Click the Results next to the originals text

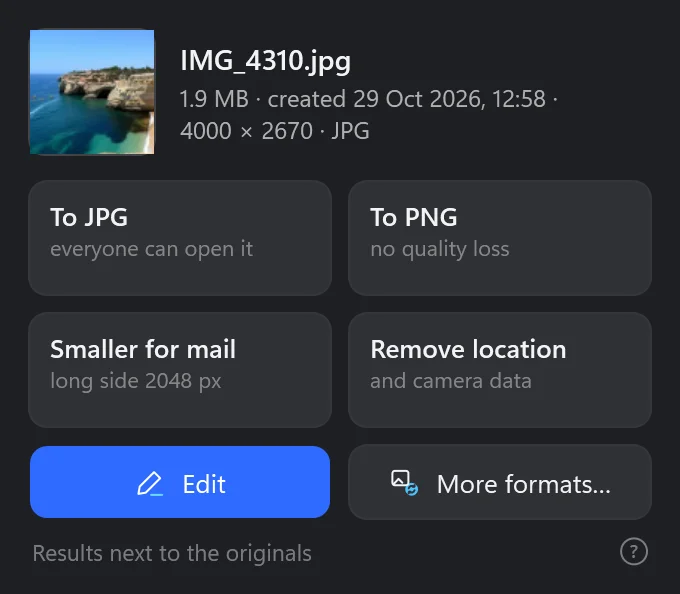coord(172,554)
